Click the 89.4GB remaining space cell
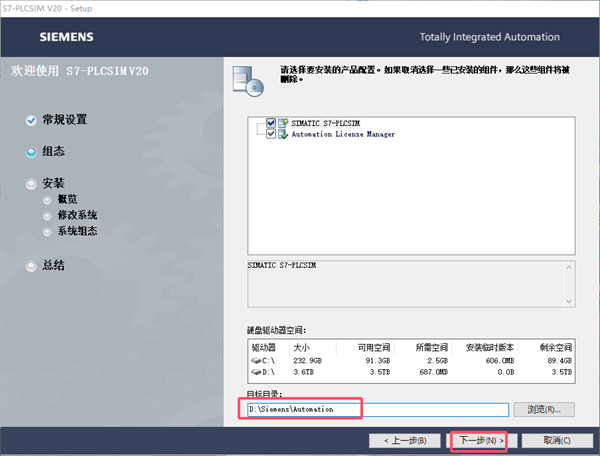This screenshot has height=456, width=600. click(560, 361)
